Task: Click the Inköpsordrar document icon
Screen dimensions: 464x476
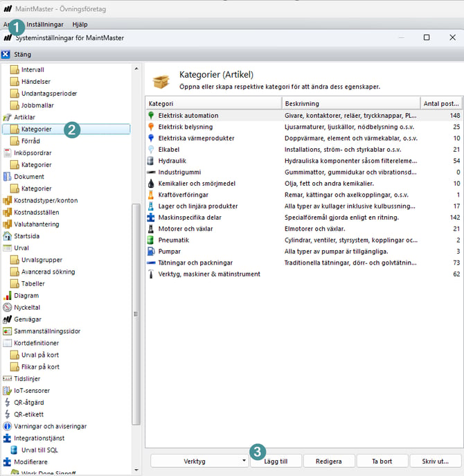Action: pyautogui.click(x=8, y=152)
